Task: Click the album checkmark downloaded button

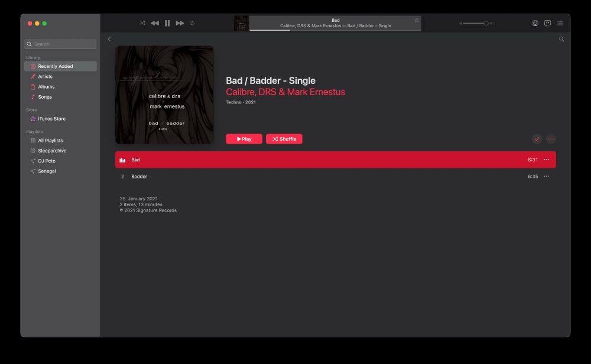Action: coord(537,139)
